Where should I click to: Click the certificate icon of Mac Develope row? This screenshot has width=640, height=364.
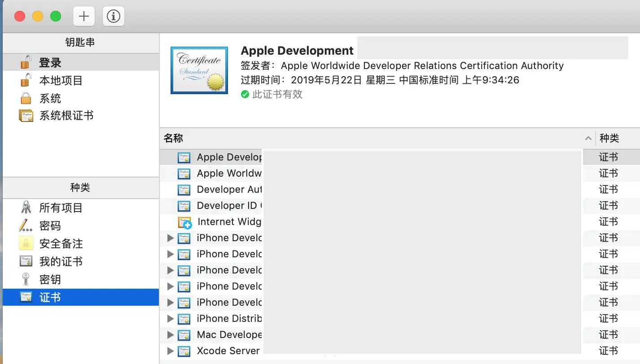pyautogui.click(x=184, y=335)
